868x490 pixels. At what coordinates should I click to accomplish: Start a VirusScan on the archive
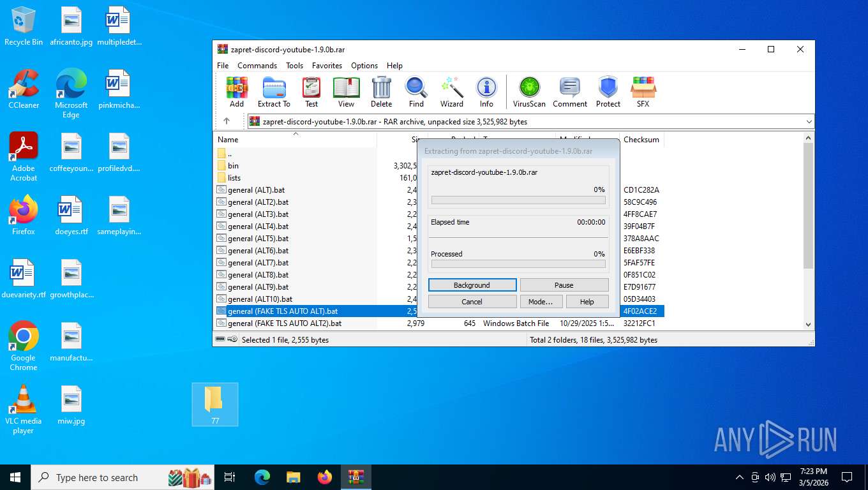[x=529, y=93]
